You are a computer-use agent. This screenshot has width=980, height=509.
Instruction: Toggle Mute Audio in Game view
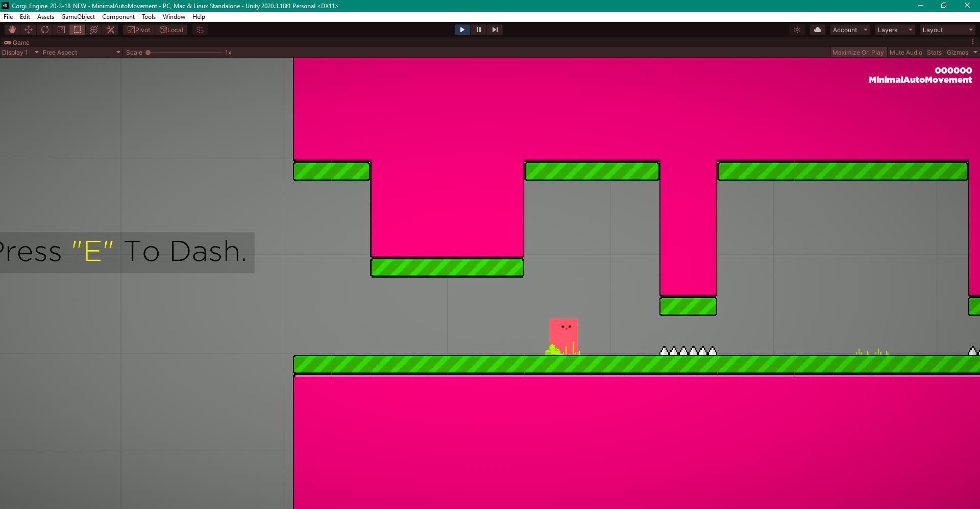click(905, 53)
